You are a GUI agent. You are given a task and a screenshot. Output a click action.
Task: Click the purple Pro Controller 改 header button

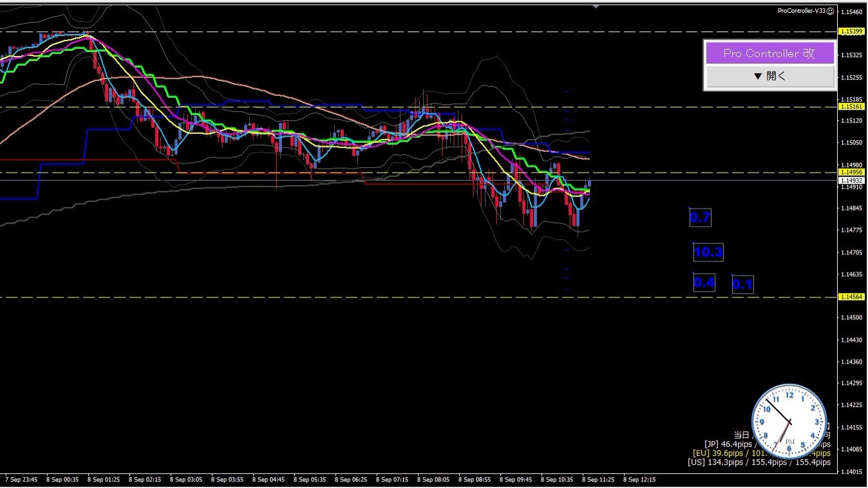click(769, 53)
